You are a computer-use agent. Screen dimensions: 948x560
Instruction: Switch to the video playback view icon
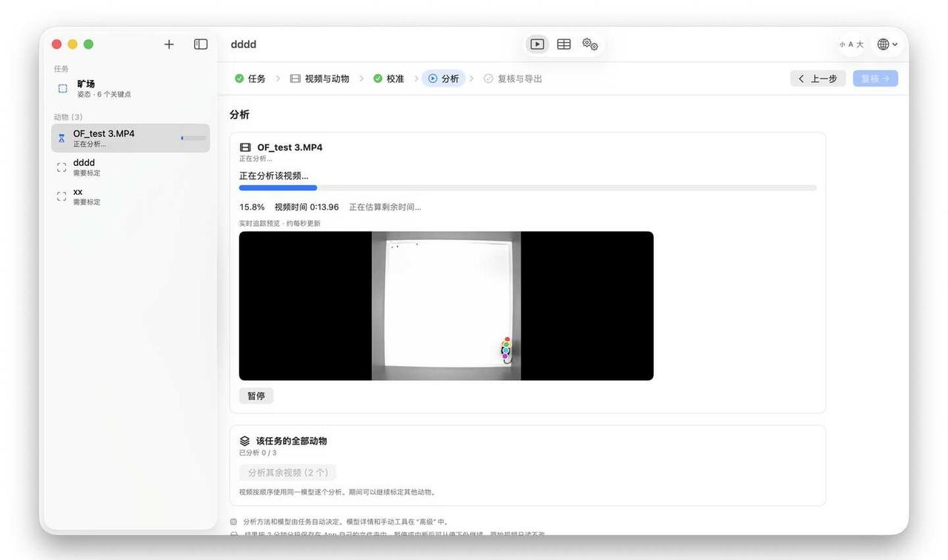click(x=538, y=44)
